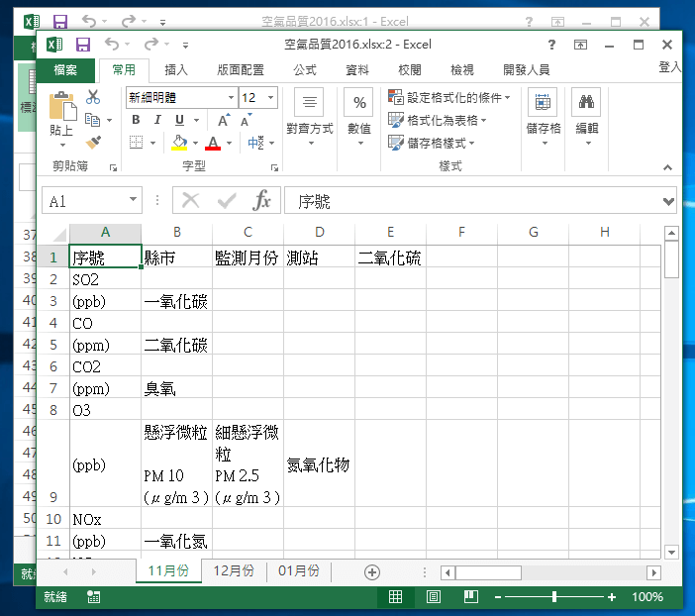
Task: Open Format as Table (格式化為表格) menu
Action: point(438,120)
